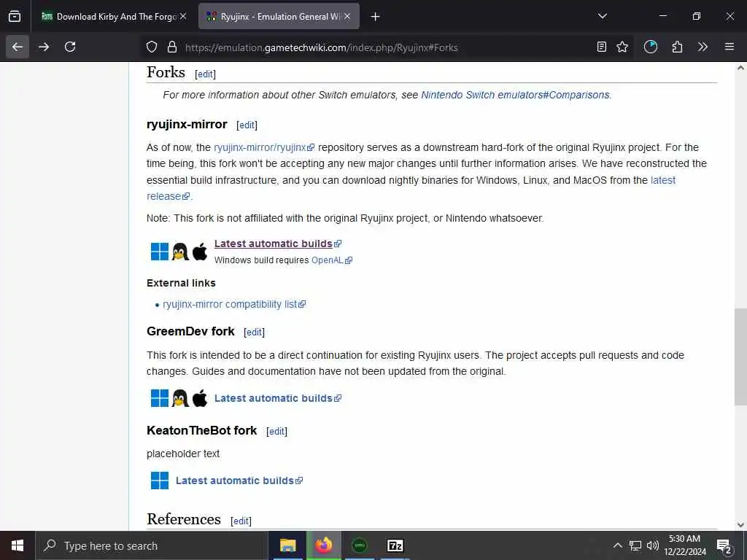This screenshot has height=560, width=747.
Task: Open the latest release link
Action: coord(663,180)
